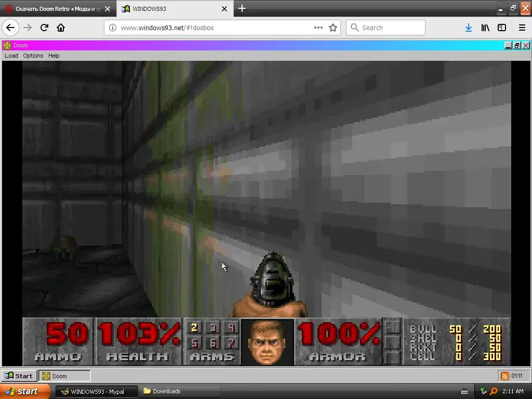The image size is (532, 399).
Task: Select the WINDOWS93 tab
Action: pyautogui.click(x=175, y=9)
